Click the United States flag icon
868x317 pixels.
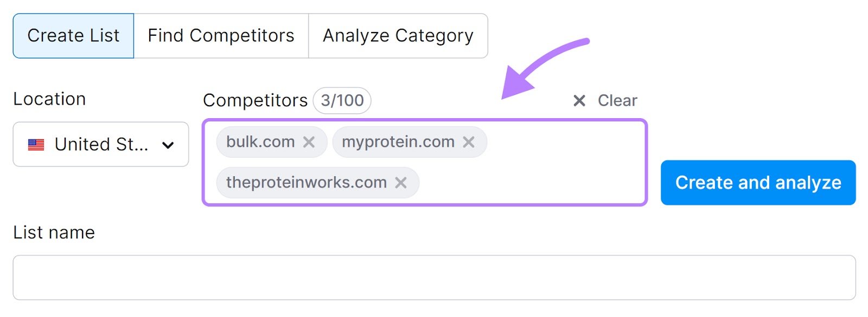tap(35, 144)
